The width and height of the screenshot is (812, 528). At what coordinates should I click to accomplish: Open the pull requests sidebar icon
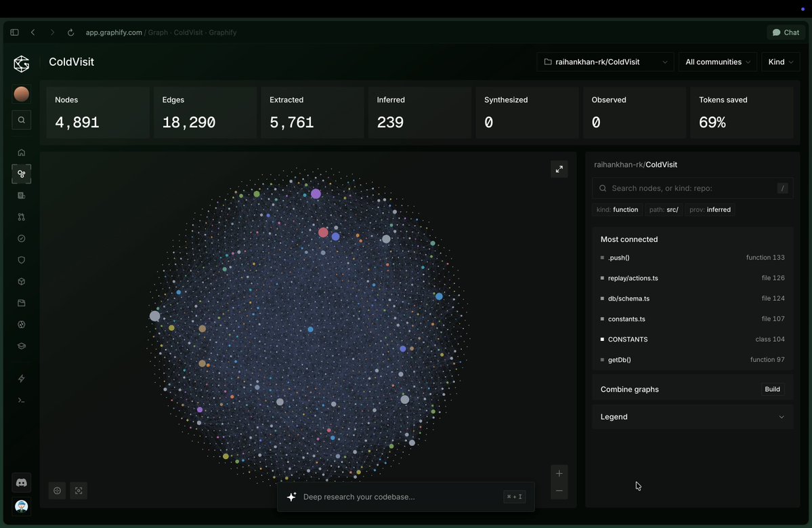click(21, 217)
